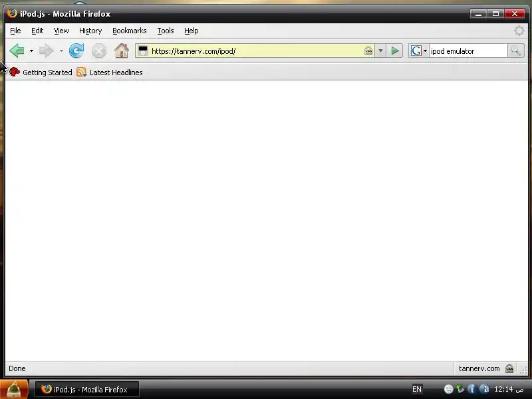This screenshot has width=532, height=399.
Task: Click the taskbar clock showing 12:14
Action: tap(509, 389)
